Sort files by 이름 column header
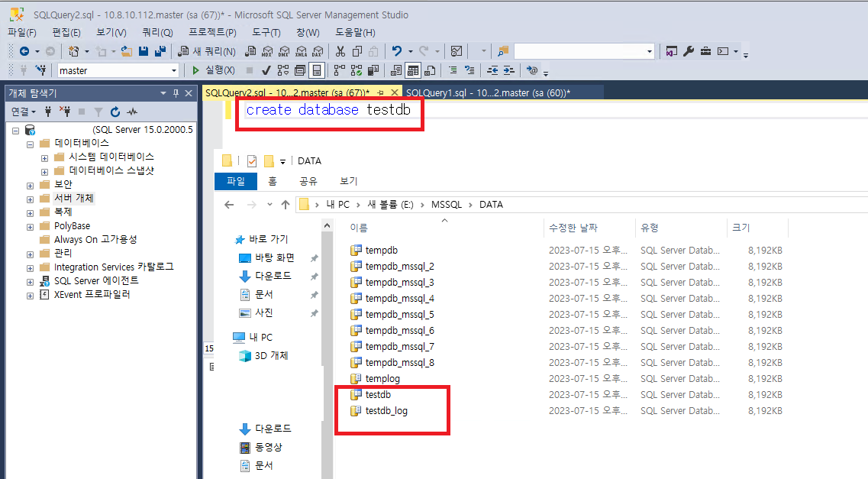The width and height of the screenshot is (868, 479). click(x=359, y=228)
